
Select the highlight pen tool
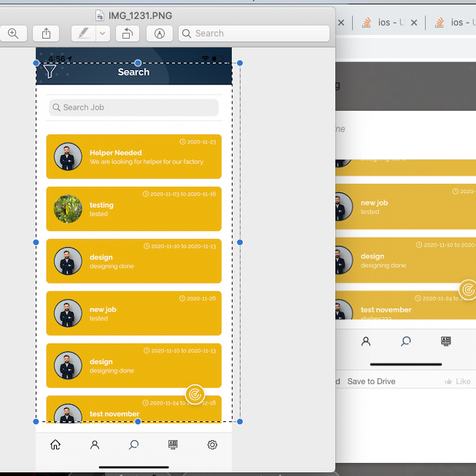[x=84, y=34]
